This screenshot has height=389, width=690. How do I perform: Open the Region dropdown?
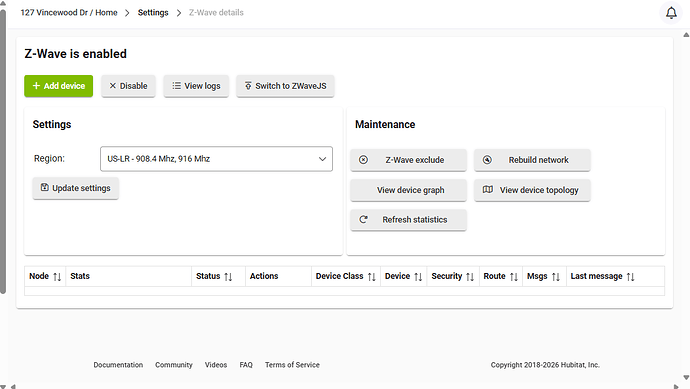tap(216, 159)
